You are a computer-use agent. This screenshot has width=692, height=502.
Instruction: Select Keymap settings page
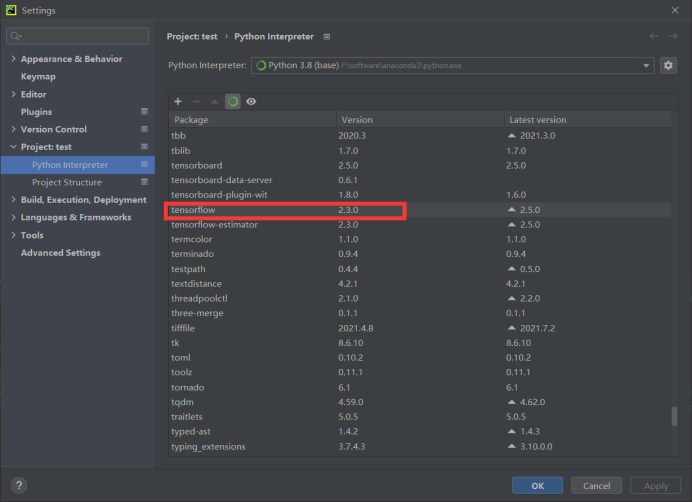[x=38, y=76]
